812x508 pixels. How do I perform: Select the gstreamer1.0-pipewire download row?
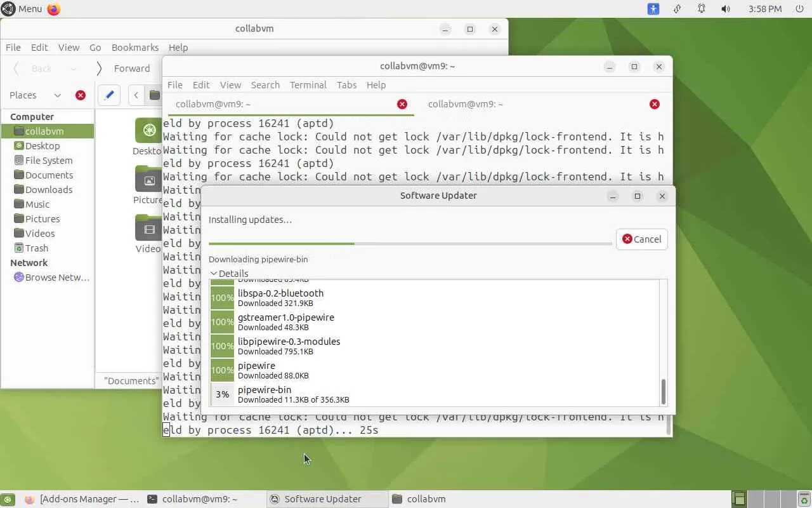click(x=435, y=322)
